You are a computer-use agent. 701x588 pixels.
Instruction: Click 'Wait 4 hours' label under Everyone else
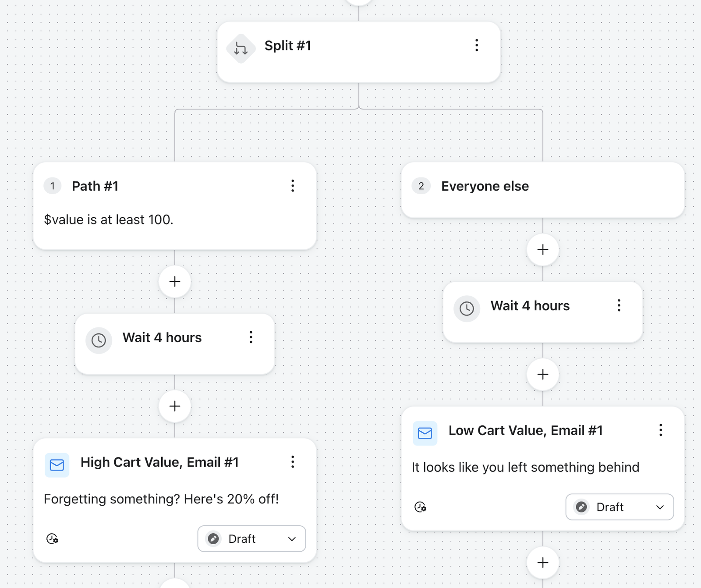(530, 306)
